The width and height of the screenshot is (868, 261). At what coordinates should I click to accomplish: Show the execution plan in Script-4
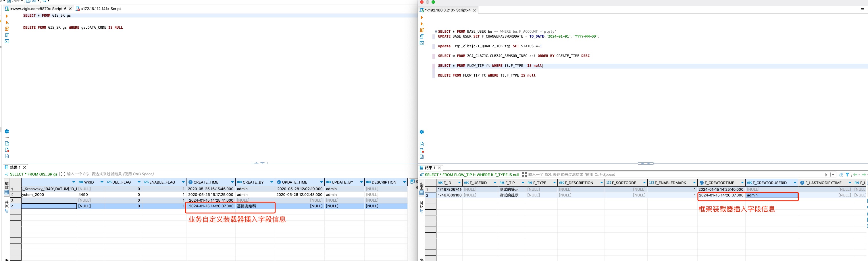point(422,36)
